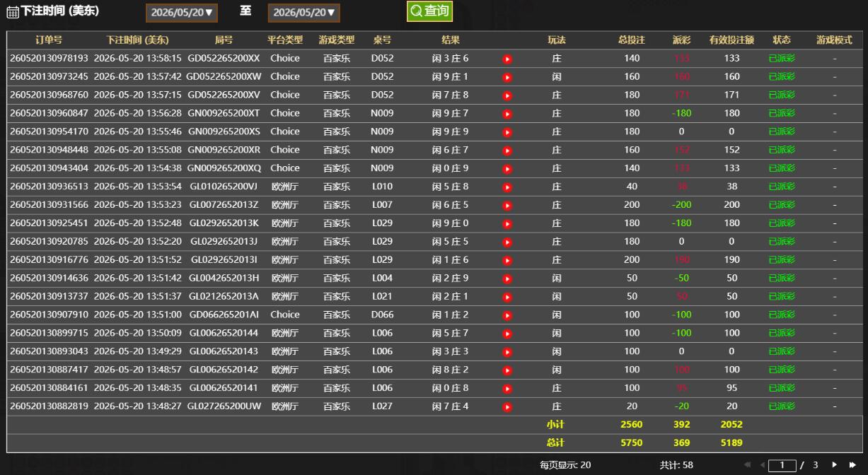This screenshot has width=868, height=475.
Task: Click the 有效投注额 column header
Action: click(x=731, y=40)
